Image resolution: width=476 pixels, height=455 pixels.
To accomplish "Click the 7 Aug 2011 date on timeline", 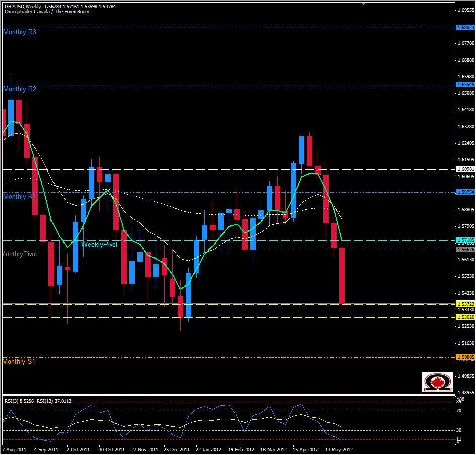I will click(15, 449).
